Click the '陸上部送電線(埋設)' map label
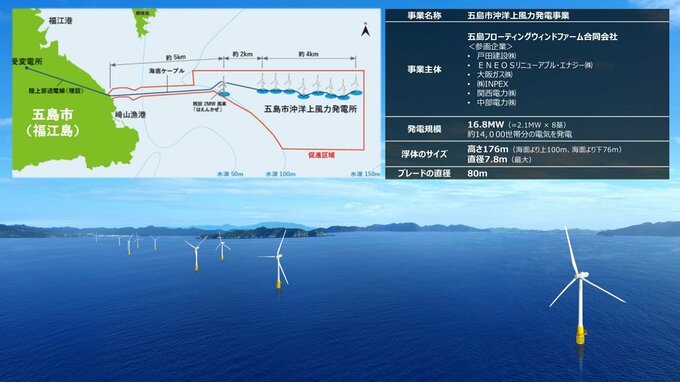This screenshot has width=680, height=382. (56, 91)
